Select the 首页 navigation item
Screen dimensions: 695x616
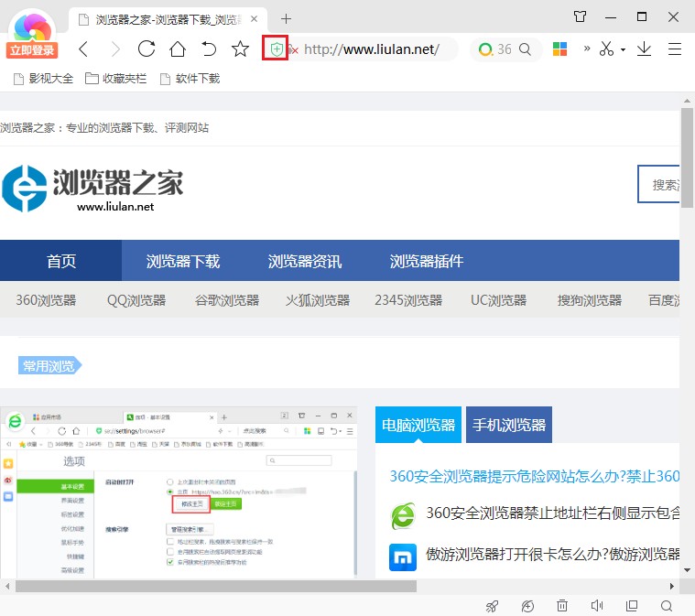(61, 261)
